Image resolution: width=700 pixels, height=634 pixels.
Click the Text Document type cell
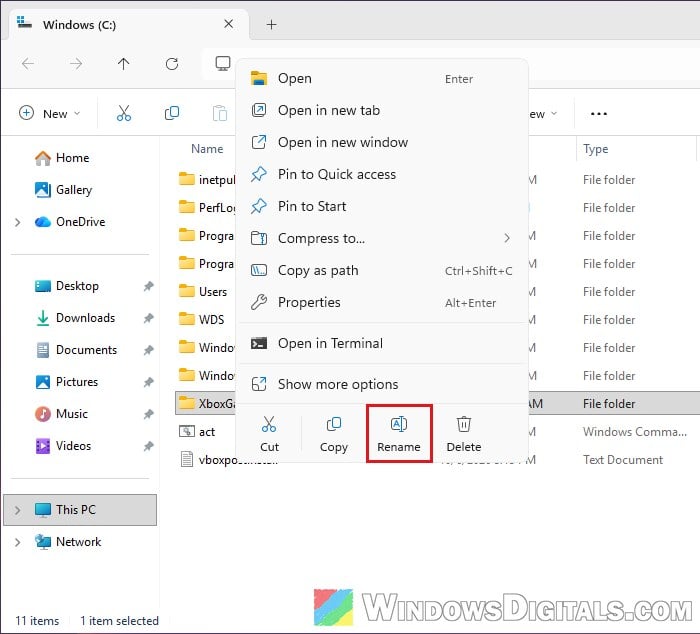click(x=623, y=460)
